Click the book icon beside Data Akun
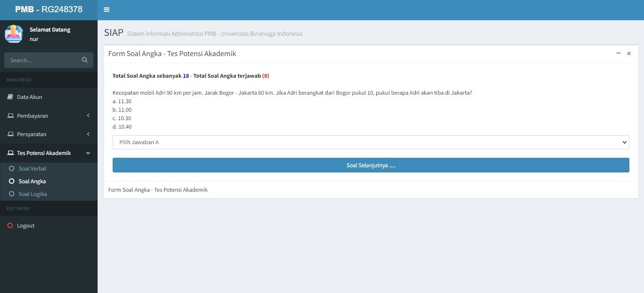Viewport: 644px width, 293px height. point(10,97)
